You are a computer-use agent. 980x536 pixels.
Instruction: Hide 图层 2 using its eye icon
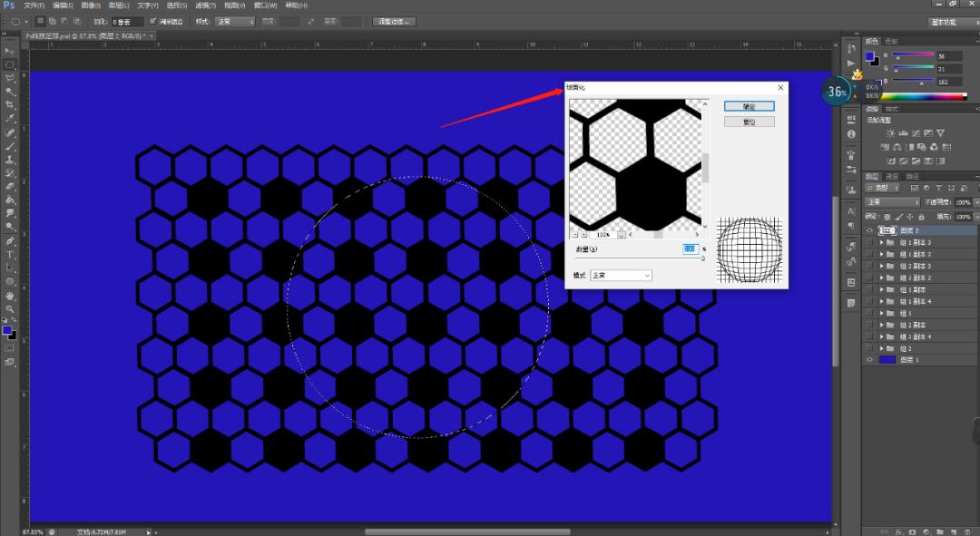(x=869, y=231)
